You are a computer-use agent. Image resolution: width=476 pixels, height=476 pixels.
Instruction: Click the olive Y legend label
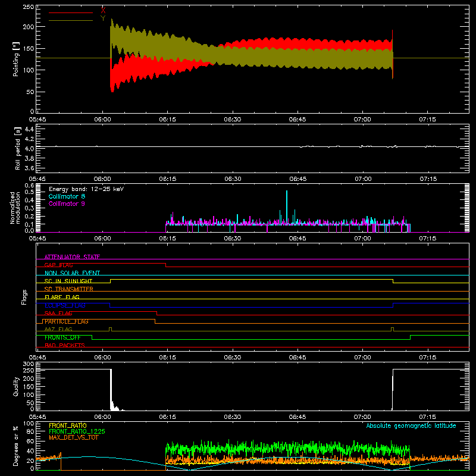coord(103,18)
